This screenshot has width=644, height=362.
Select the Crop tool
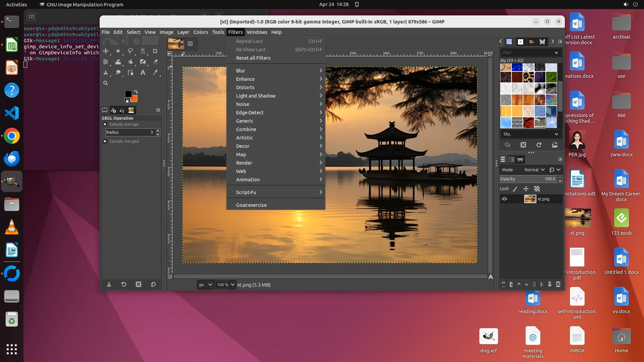[155, 51]
